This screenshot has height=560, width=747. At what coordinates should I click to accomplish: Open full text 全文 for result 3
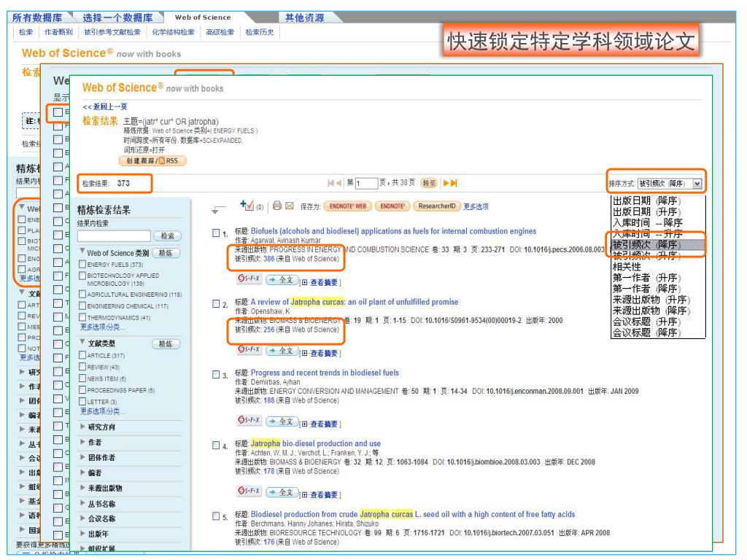click(282, 421)
